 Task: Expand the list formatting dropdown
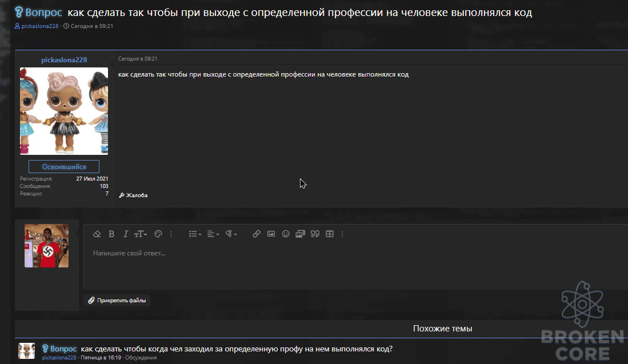point(195,234)
